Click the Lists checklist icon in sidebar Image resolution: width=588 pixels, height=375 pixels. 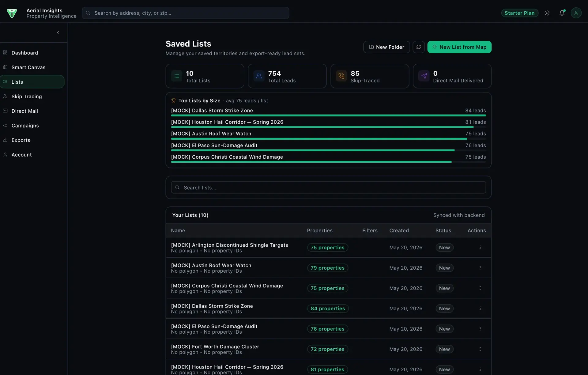click(5, 81)
